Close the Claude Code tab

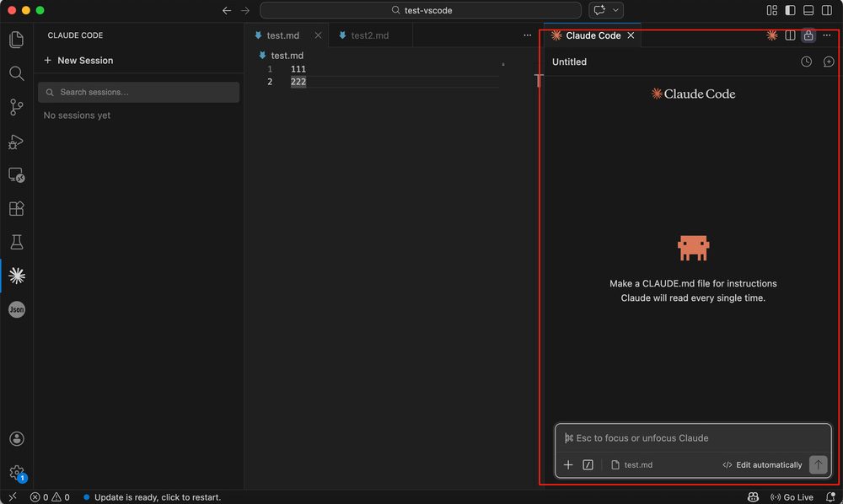[x=631, y=35]
